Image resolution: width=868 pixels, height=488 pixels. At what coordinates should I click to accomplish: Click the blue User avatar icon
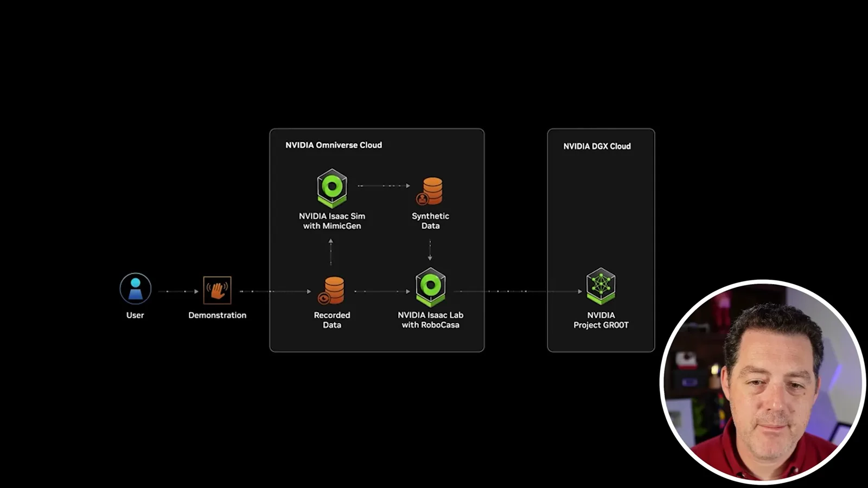[x=135, y=288]
